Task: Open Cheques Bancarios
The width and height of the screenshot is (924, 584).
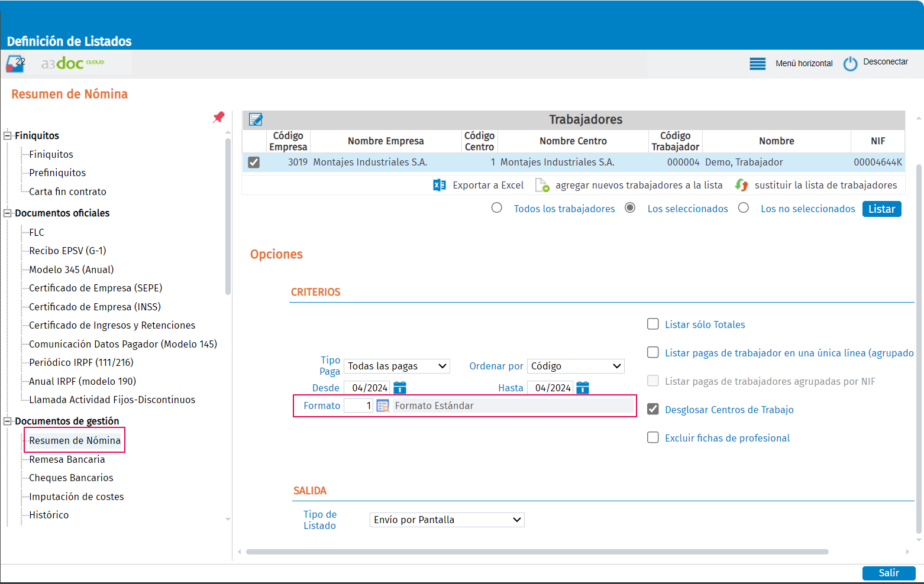Action: coord(71,478)
